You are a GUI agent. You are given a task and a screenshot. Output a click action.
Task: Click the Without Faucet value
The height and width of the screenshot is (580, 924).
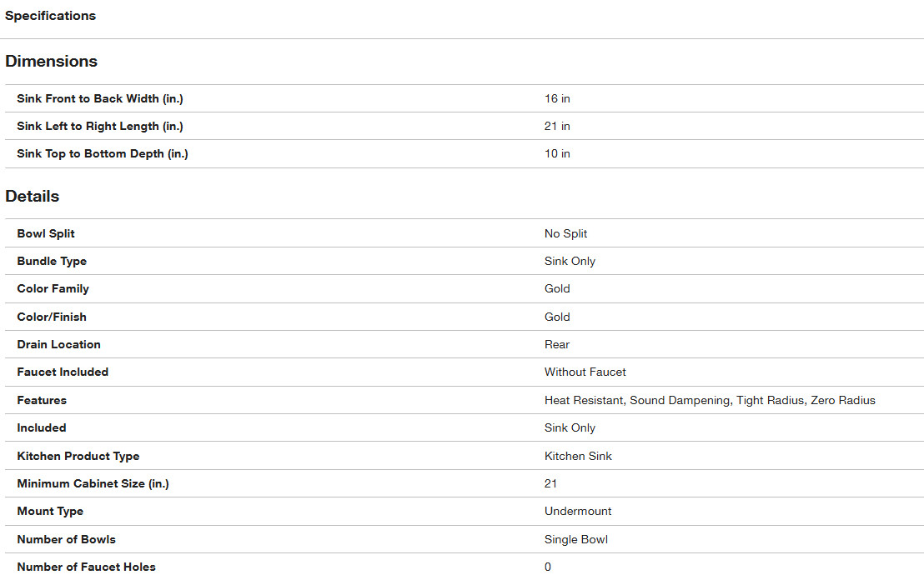coord(585,372)
